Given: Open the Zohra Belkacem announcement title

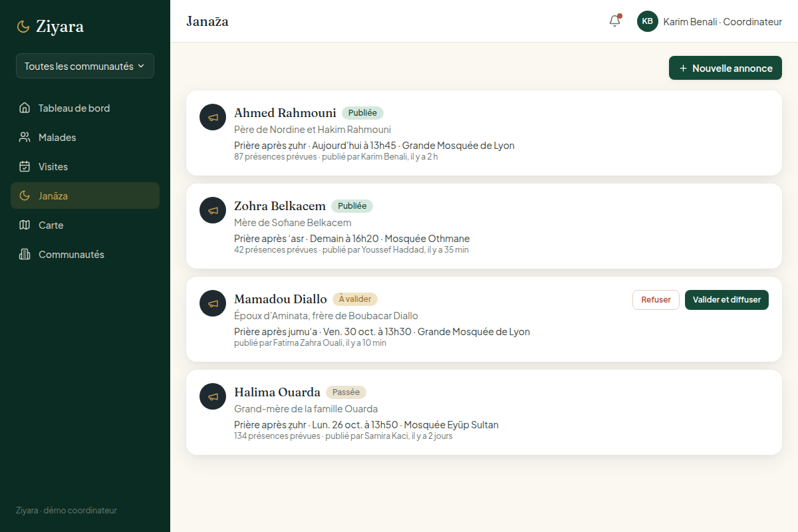Looking at the screenshot, I should [x=280, y=205].
